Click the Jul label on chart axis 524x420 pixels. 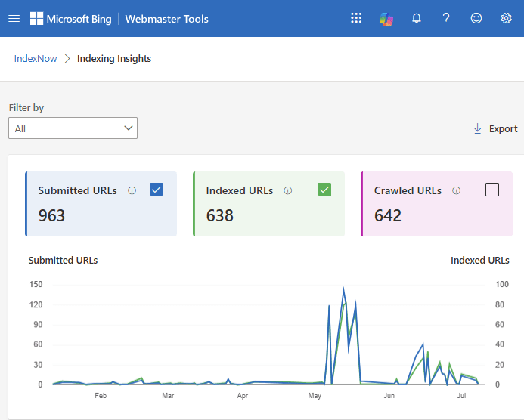click(x=461, y=396)
